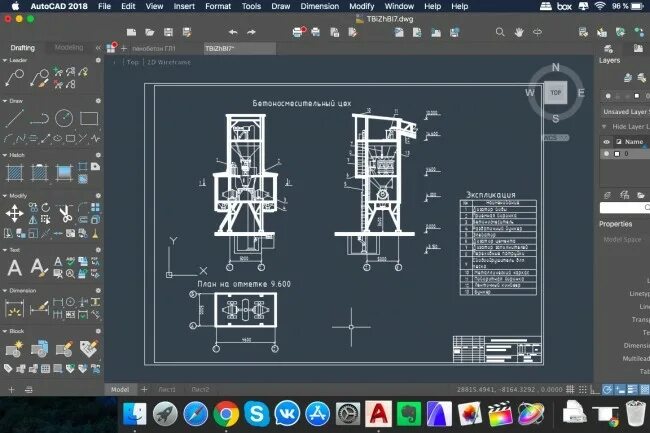
Task: Collapse the Block panel
Action: click(5, 331)
